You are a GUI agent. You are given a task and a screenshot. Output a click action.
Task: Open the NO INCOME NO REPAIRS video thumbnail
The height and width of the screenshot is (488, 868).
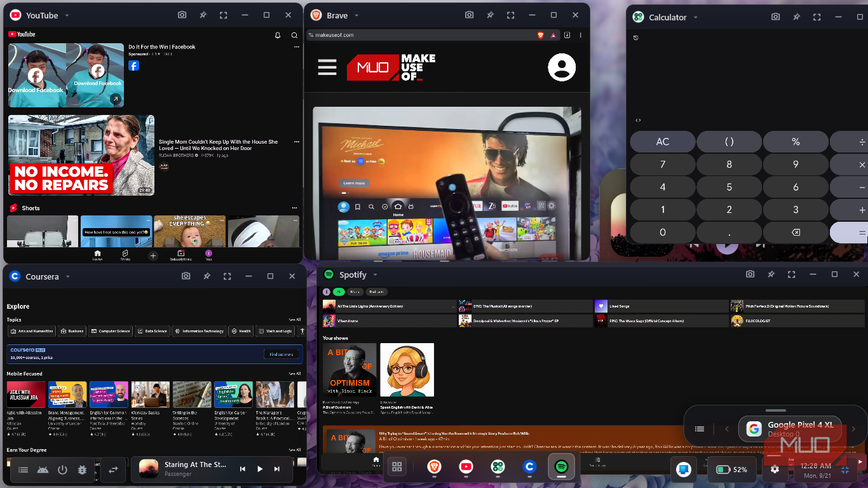pyautogui.click(x=81, y=155)
